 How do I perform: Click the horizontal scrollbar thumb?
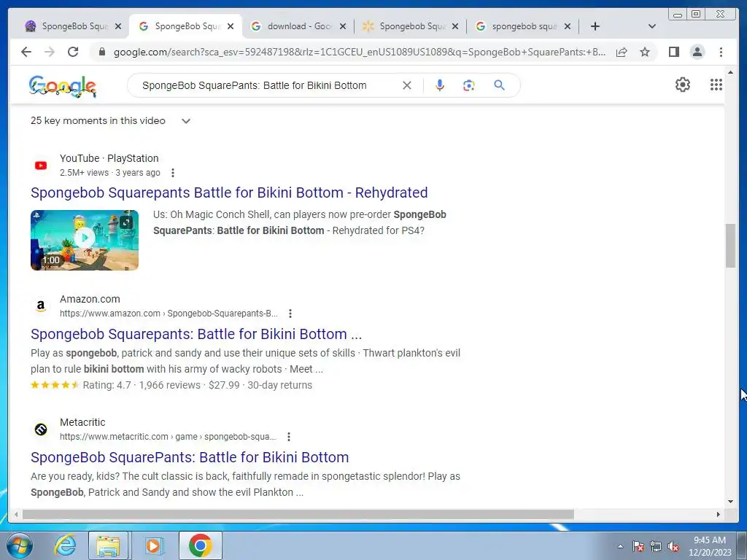[298, 514]
